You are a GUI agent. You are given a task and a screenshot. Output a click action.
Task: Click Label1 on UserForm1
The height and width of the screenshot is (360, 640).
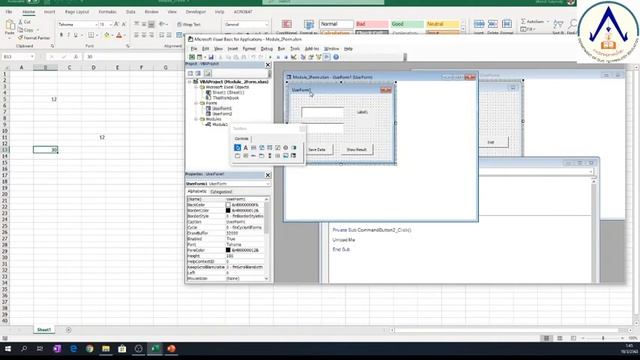point(362,112)
